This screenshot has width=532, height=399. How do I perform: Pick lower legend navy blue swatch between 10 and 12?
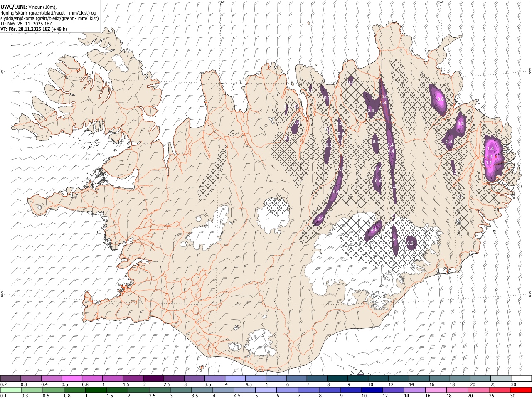tap(372, 390)
